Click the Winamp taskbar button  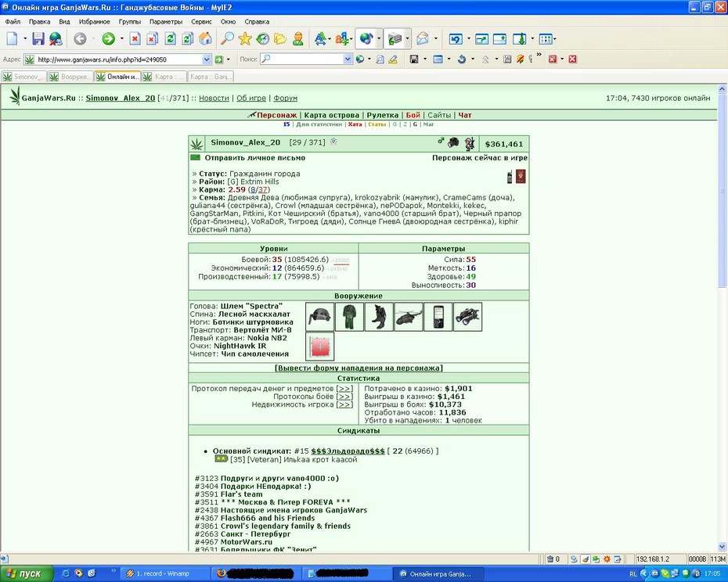click(165, 573)
